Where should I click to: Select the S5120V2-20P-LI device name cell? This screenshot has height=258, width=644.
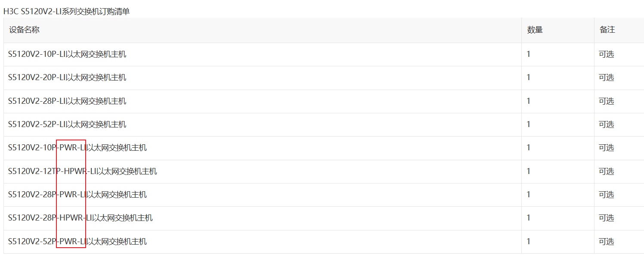pos(67,78)
